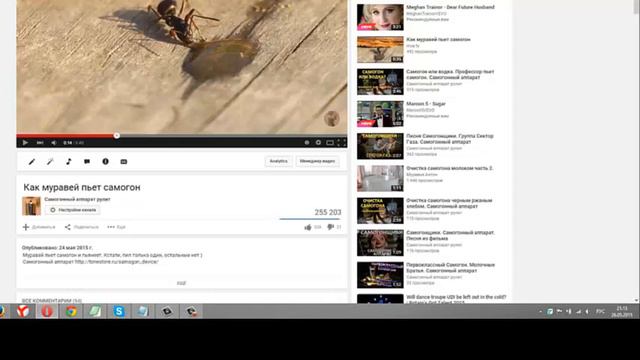The height and width of the screenshot is (360, 640).
Task: Open Meghan Trainor - Dear Future Husband title
Action: pos(450,7)
